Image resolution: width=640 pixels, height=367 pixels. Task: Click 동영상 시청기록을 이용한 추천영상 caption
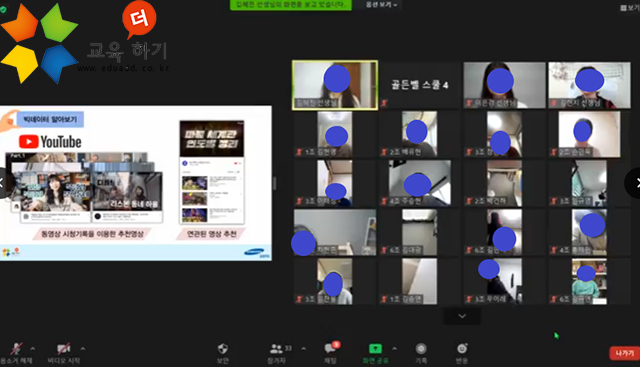pos(92,234)
